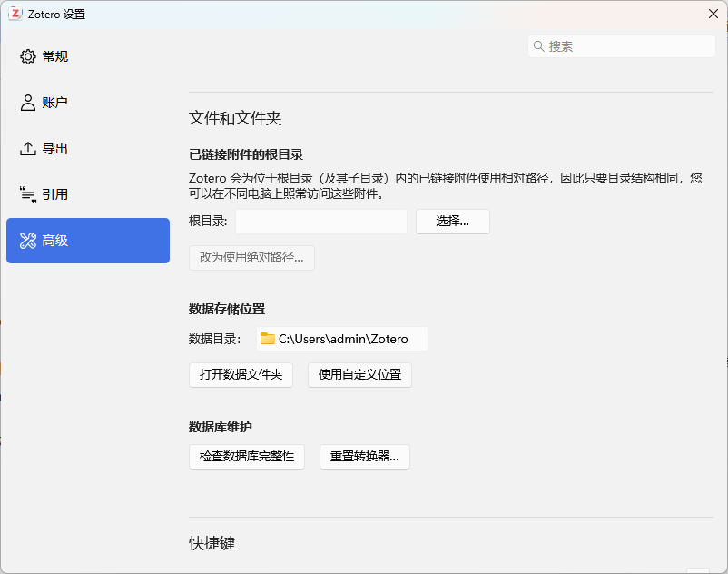Viewport: 728px width, 574px height.
Task: Click the C:\Users\admin\Zotero data path
Action: pos(343,339)
